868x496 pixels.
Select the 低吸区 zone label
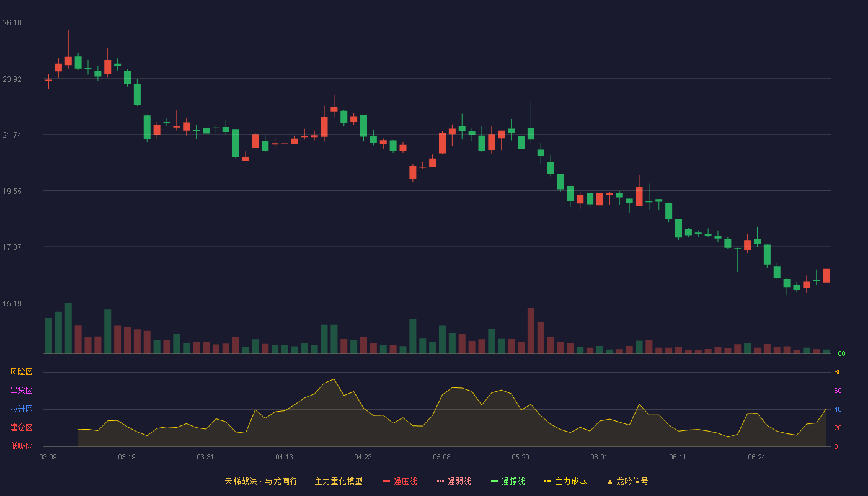click(21, 446)
